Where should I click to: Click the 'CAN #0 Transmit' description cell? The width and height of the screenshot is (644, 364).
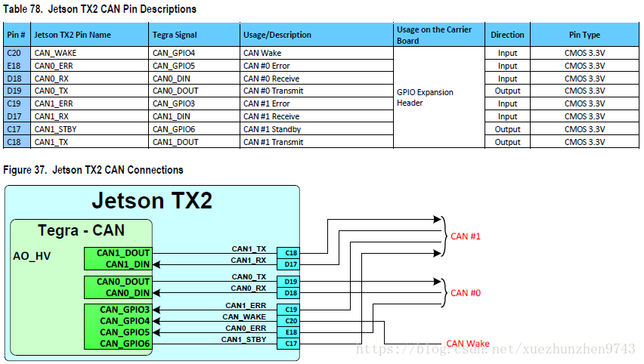pos(316,91)
